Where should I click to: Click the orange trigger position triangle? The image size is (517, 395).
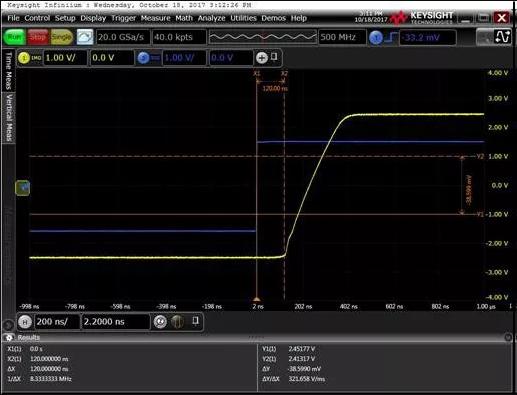pyautogui.click(x=257, y=299)
